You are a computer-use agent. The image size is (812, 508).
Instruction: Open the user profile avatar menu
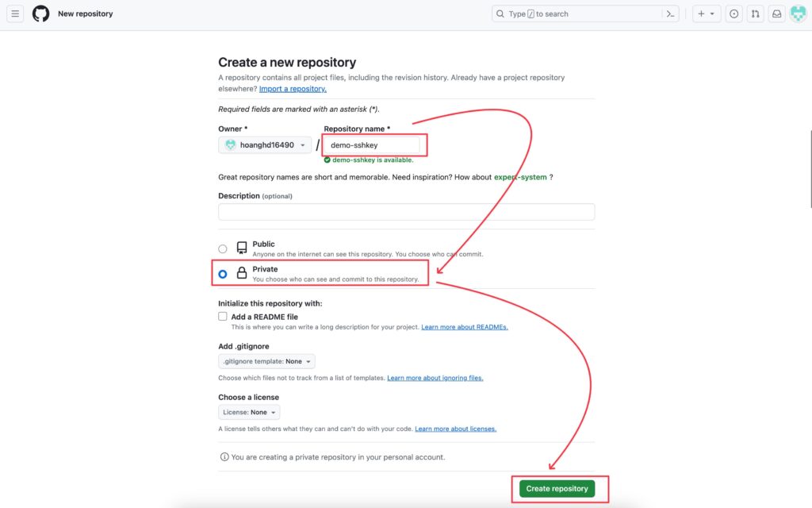coord(798,14)
